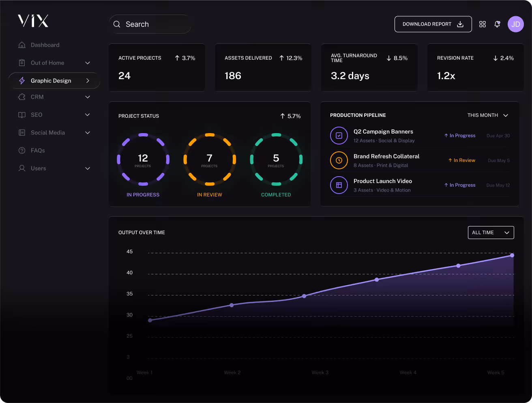The image size is (532, 403).
Task: Open the notifications bell icon
Action: tap(498, 24)
